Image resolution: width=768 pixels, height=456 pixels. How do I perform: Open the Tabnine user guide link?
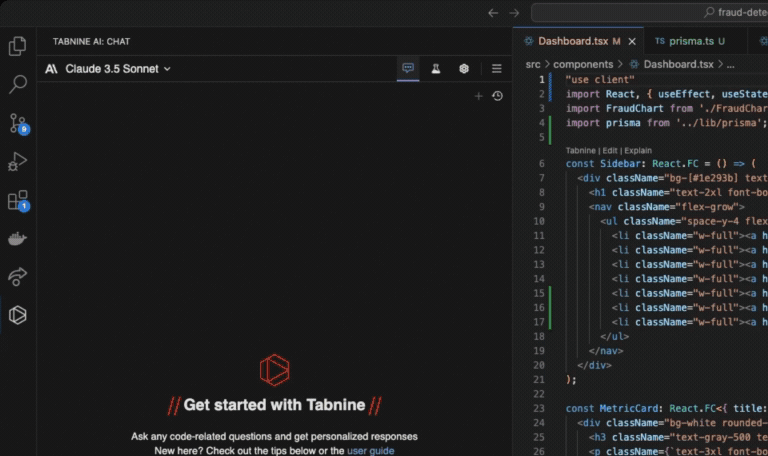pos(370,451)
